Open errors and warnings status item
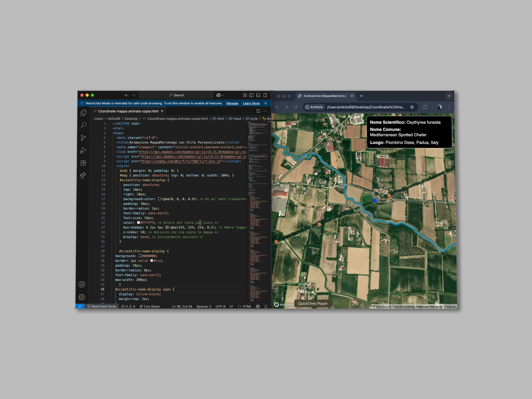Image resolution: width=532 pixels, height=399 pixels. (x=128, y=306)
